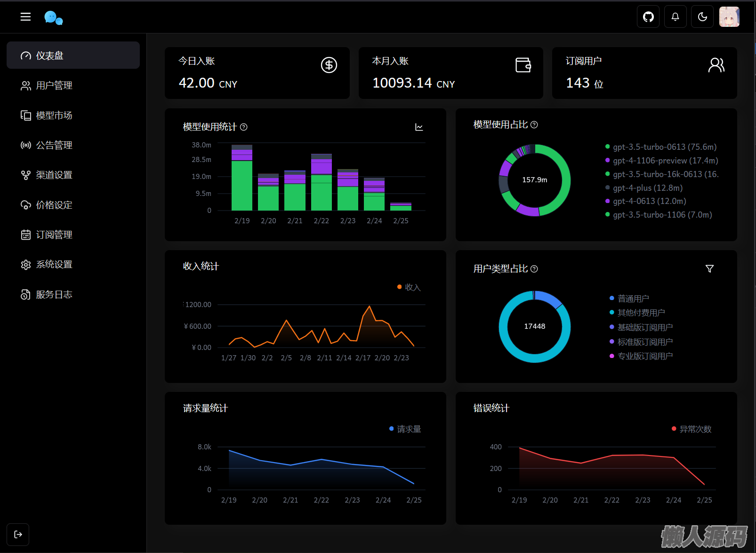
Task: Toggle 其他付费用户 legend entry
Action: click(637, 313)
